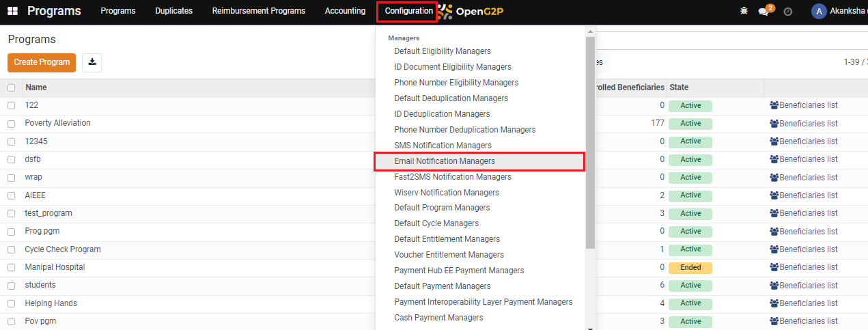Open the bug debug tools icon
The width and height of the screenshot is (868, 330).
pyautogui.click(x=744, y=11)
